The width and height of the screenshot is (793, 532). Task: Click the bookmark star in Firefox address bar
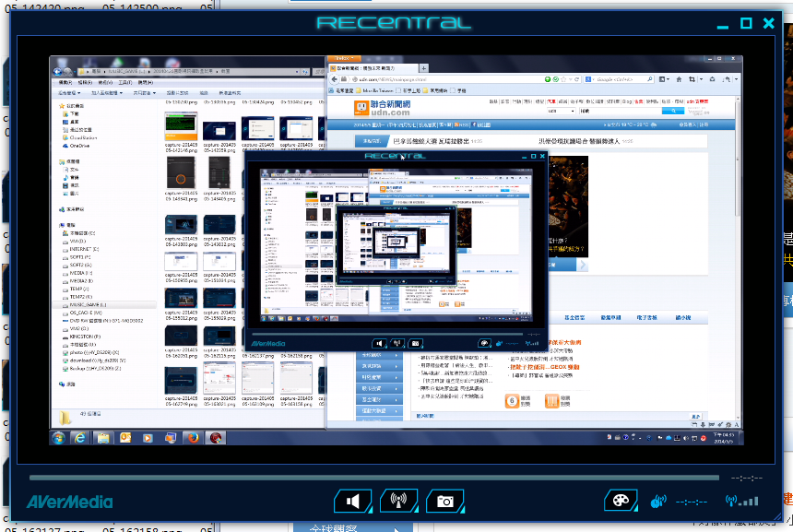[562, 79]
